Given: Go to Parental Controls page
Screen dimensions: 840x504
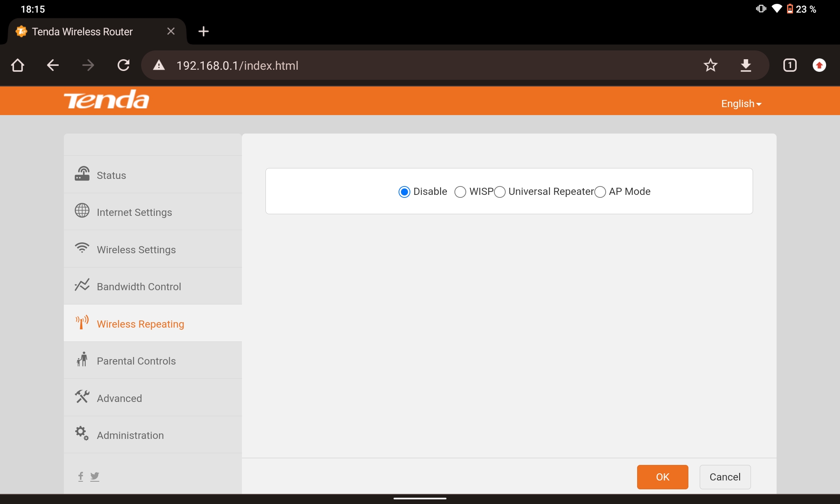Looking at the screenshot, I should (136, 361).
